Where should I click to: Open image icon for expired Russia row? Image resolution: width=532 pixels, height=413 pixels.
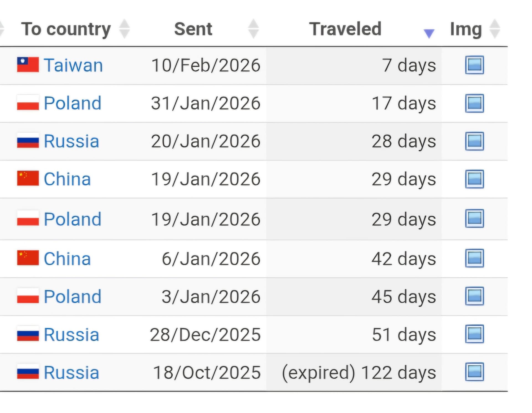click(x=474, y=372)
